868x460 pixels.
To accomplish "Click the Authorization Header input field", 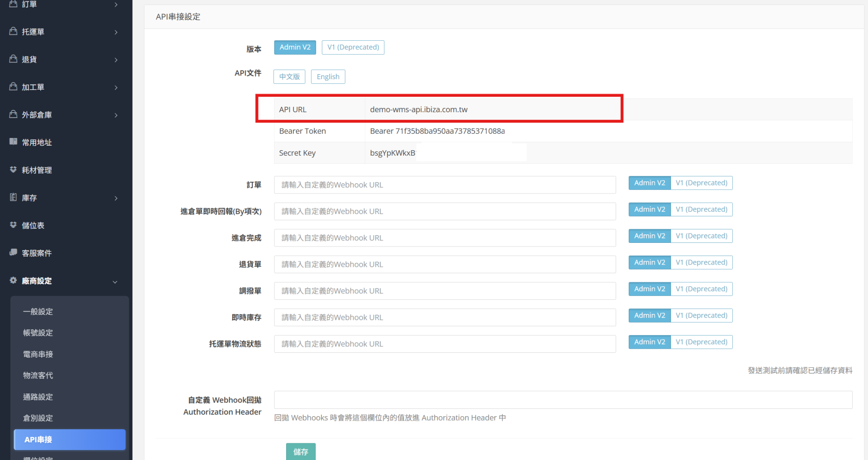I will 563,400.
